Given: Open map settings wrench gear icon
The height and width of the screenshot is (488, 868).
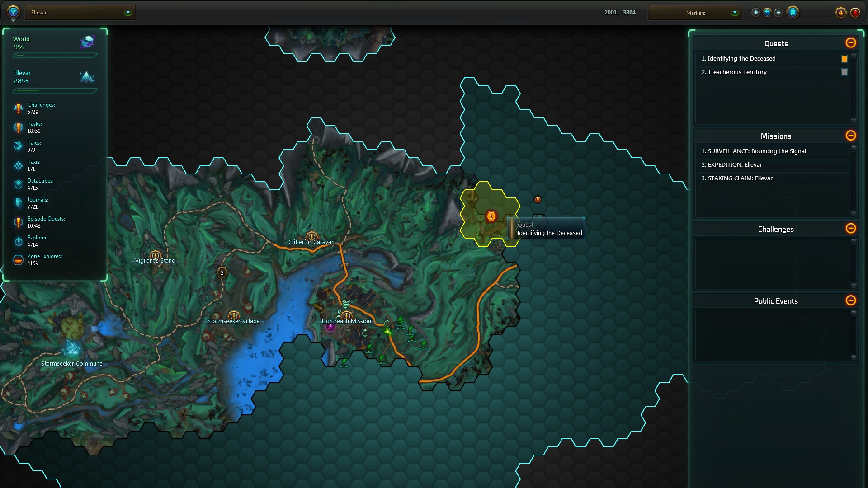Looking at the screenshot, I should coord(840,13).
